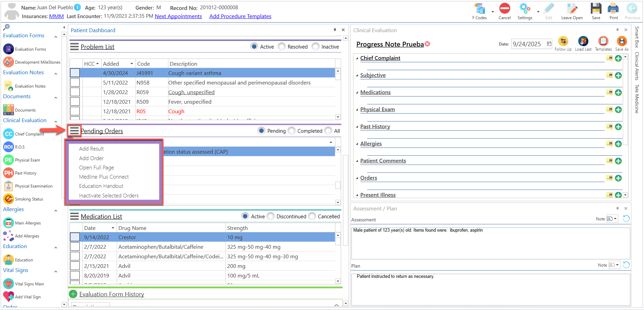Click the patient info icon beside the name

pos(78,7)
